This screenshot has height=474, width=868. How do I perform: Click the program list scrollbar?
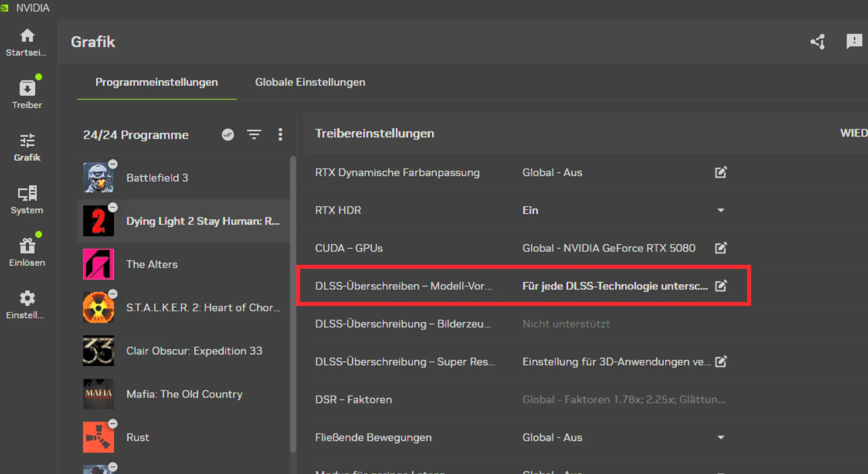[293, 302]
